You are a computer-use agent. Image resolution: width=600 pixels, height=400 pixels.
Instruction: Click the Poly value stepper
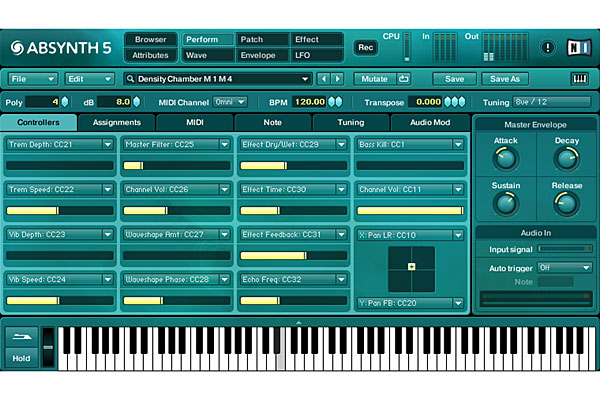pyautogui.click(x=65, y=102)
